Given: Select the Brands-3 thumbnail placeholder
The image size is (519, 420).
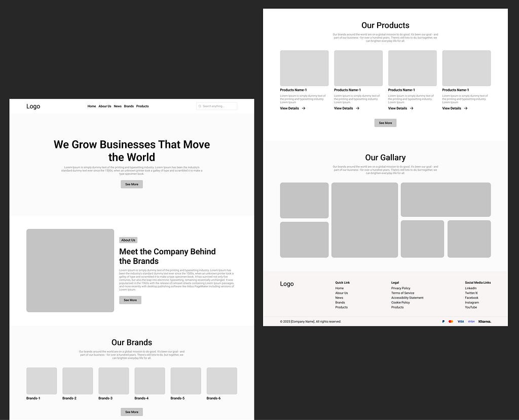Looking at the screenshot, I should [114, 380].
